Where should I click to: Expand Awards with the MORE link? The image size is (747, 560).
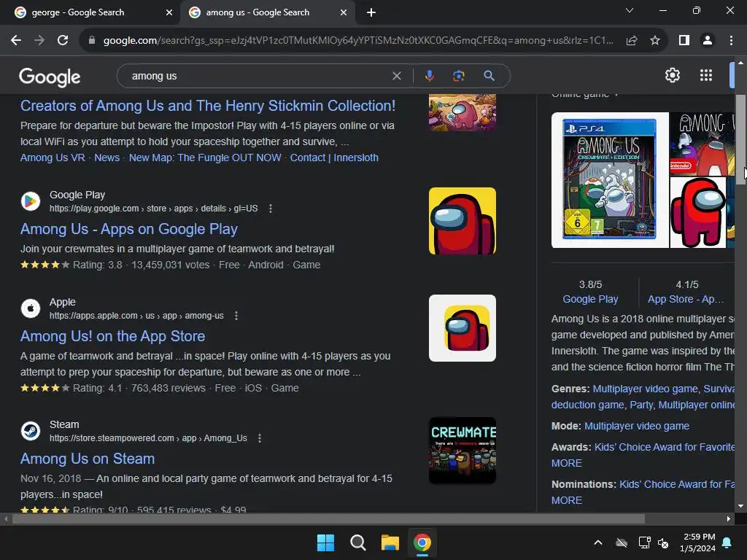tap(566, 463)
